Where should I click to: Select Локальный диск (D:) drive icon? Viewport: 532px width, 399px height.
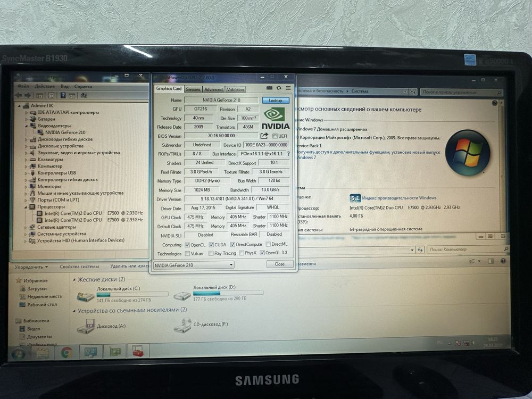pos(182,295)
